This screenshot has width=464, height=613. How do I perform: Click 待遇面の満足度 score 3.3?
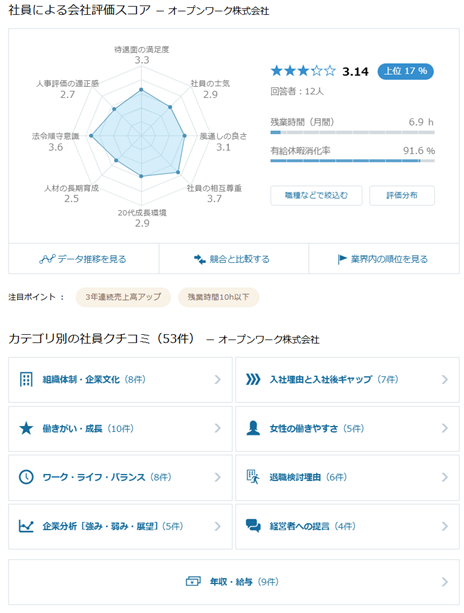[142, 60]
